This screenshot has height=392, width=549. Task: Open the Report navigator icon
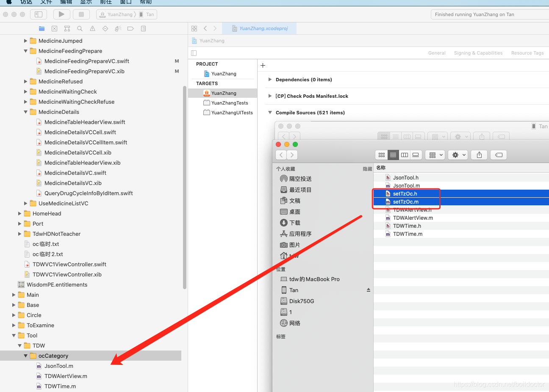tap(143, 29)
